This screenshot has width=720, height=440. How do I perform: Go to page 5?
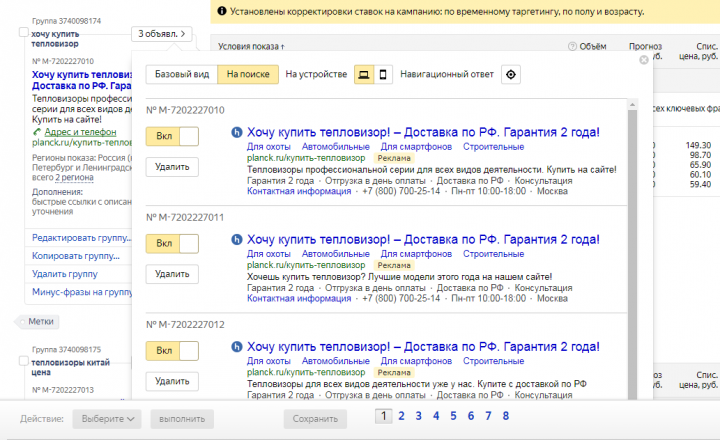coord(453,416)
